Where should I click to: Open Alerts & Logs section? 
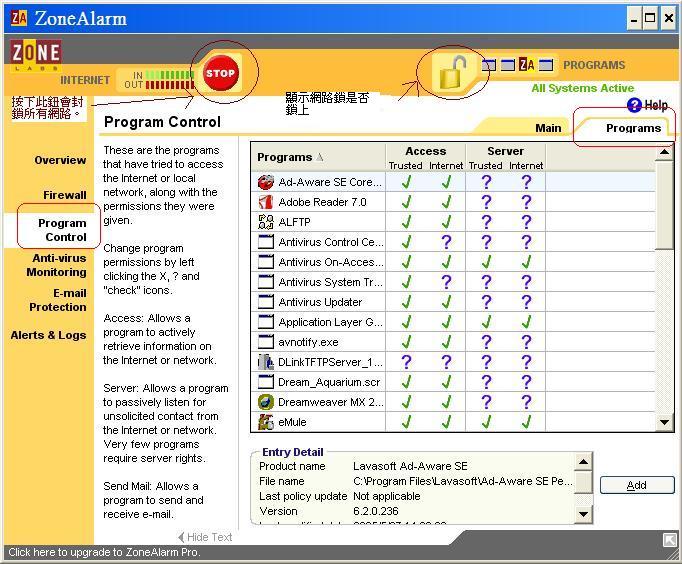48,335
